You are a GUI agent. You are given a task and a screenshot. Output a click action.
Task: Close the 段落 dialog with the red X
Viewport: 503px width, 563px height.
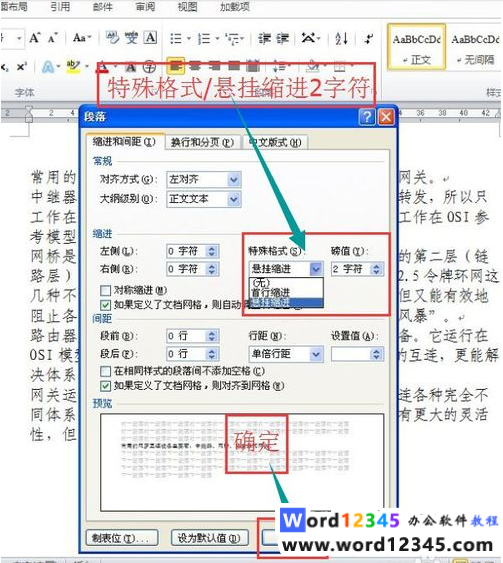[386, 117]
